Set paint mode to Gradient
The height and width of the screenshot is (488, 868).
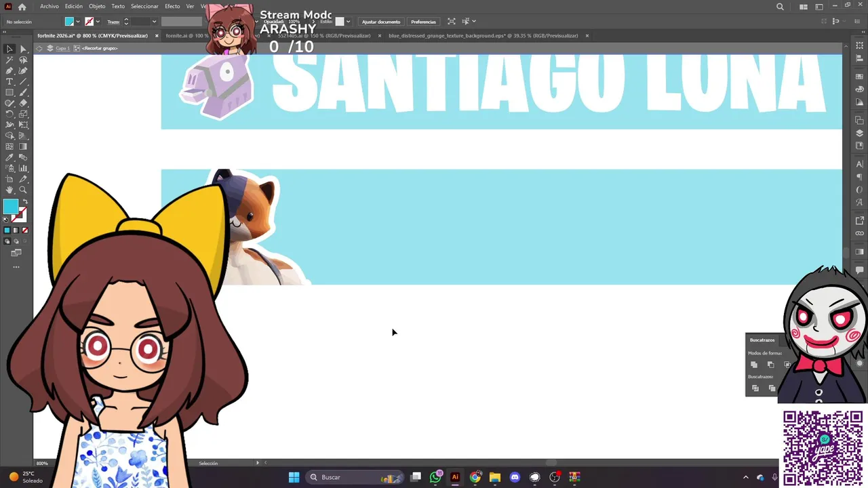pyautogui.click(x=16, y=230)
